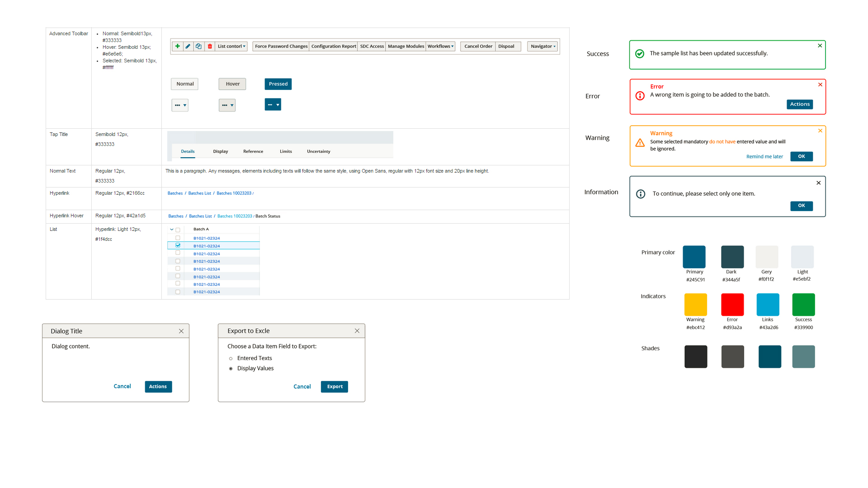The width and height of the screenshot is (868, 488).
Task: Open the List contorl dropdown
Action: click(231, 46)
